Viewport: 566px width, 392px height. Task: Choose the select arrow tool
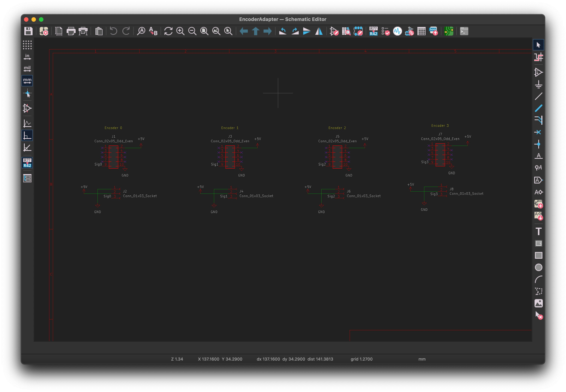coord(538,45)
